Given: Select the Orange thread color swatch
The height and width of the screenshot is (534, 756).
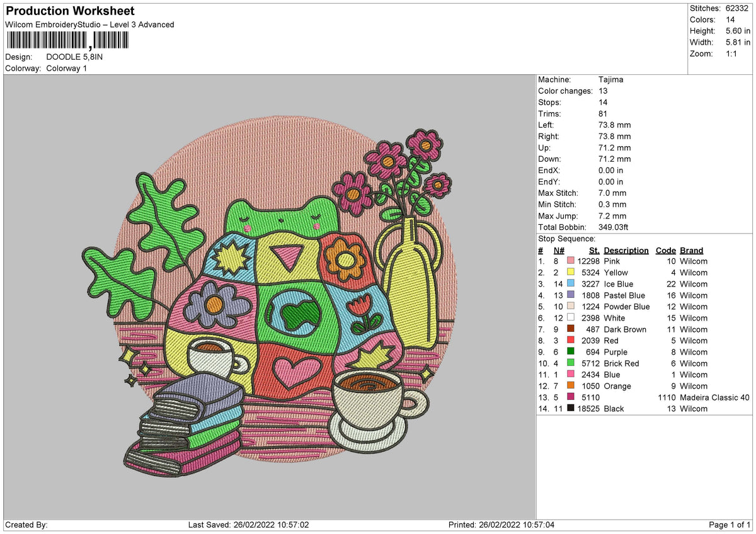Looking at the screenshot, I should tap(571, 386).
